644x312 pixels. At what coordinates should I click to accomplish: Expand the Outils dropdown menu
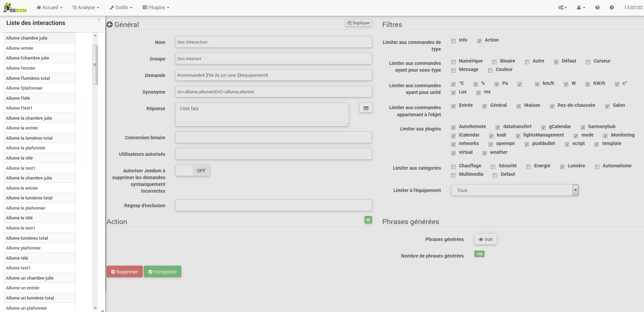pyautogui.click(x=121, y=7)
